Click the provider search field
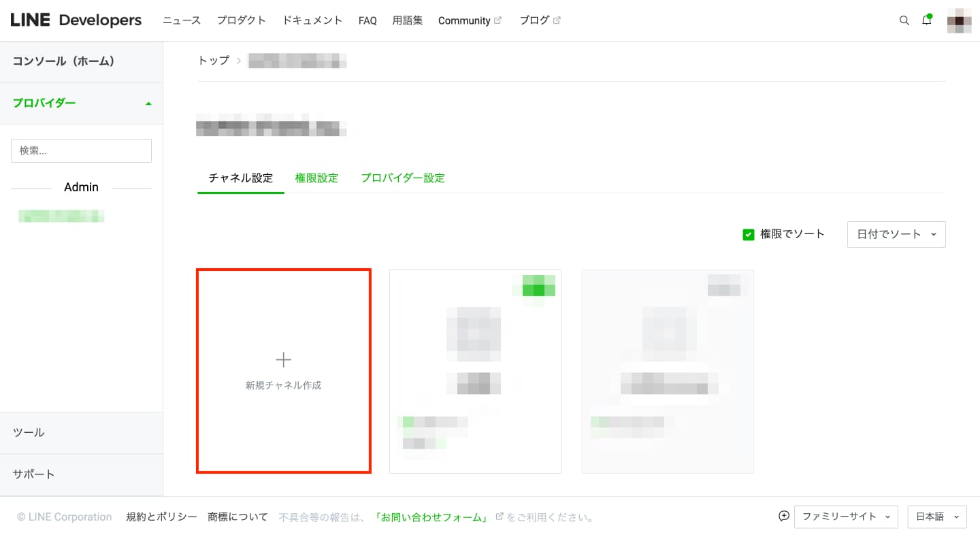The height and width of the screenshot is (537, 980). click(x=81, y=150)
